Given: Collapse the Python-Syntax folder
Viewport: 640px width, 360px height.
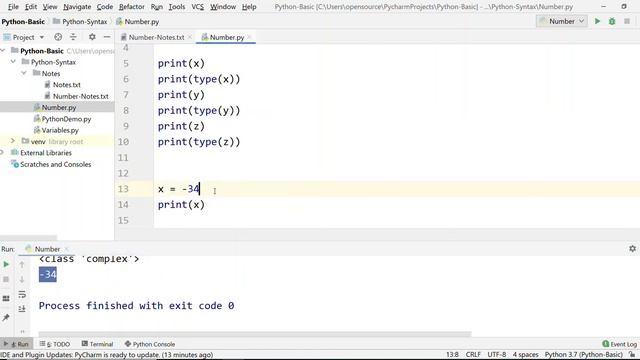Looking at the screenshot, I should pyautogui.click(x=13, y=62).
